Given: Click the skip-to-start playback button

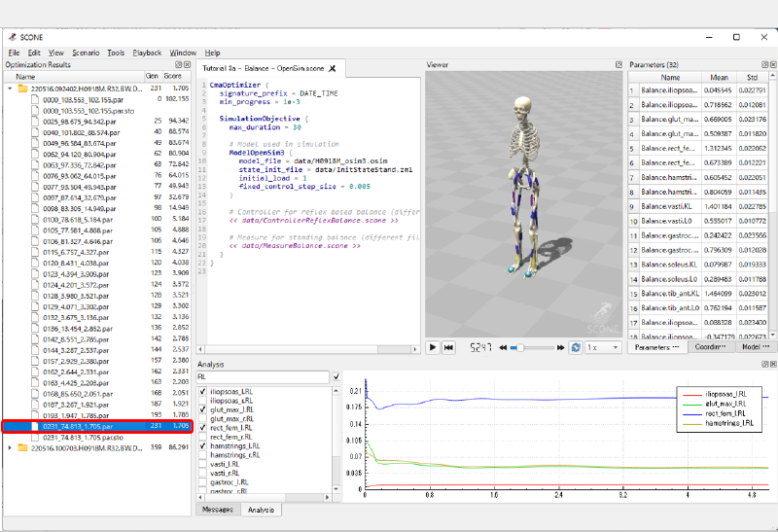Looking at the screenshot, I should (449, 347).
